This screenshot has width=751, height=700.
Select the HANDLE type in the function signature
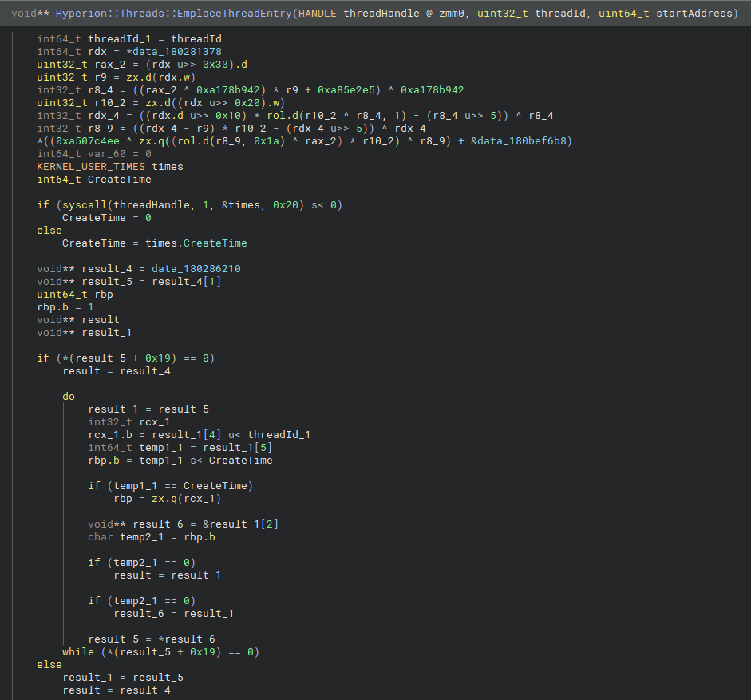(317, 14)
